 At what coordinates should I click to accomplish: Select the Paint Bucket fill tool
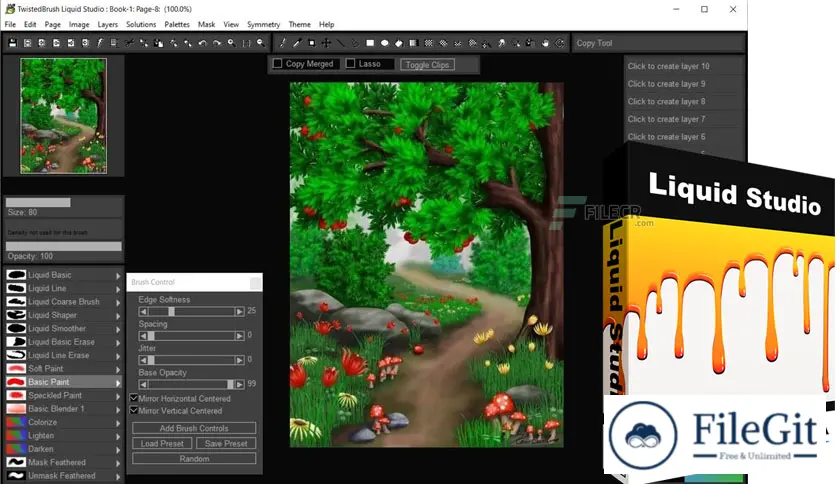click(399, 43)
